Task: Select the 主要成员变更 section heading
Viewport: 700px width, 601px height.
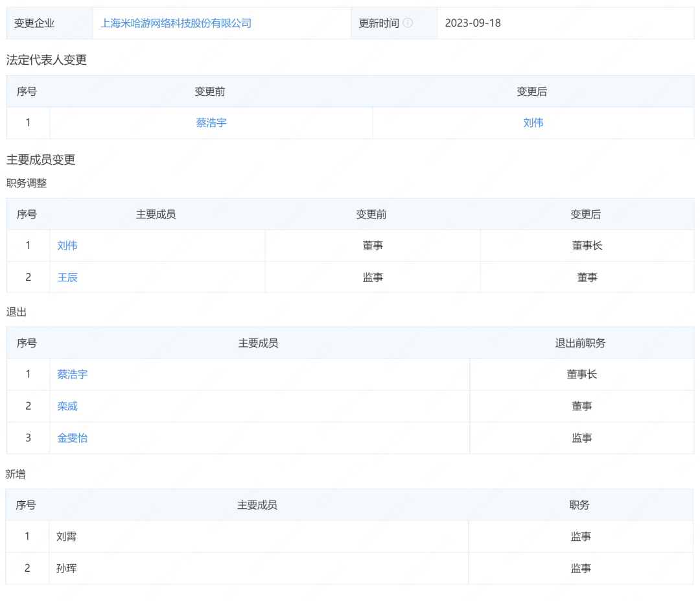Action: [x=41, y=159]
